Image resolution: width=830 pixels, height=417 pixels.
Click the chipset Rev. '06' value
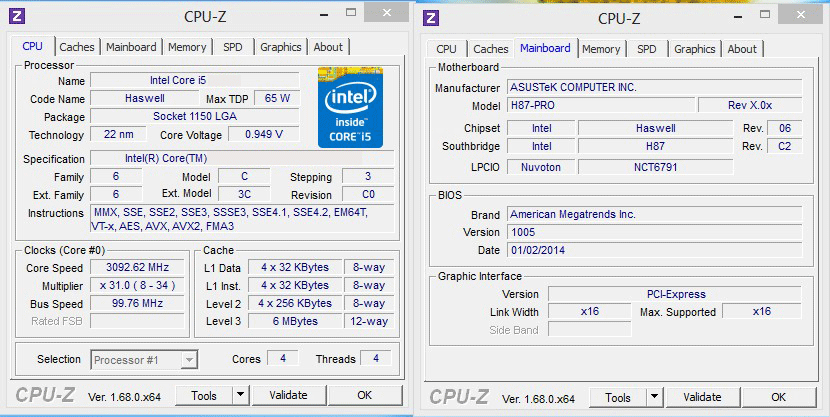coord(784,128)
